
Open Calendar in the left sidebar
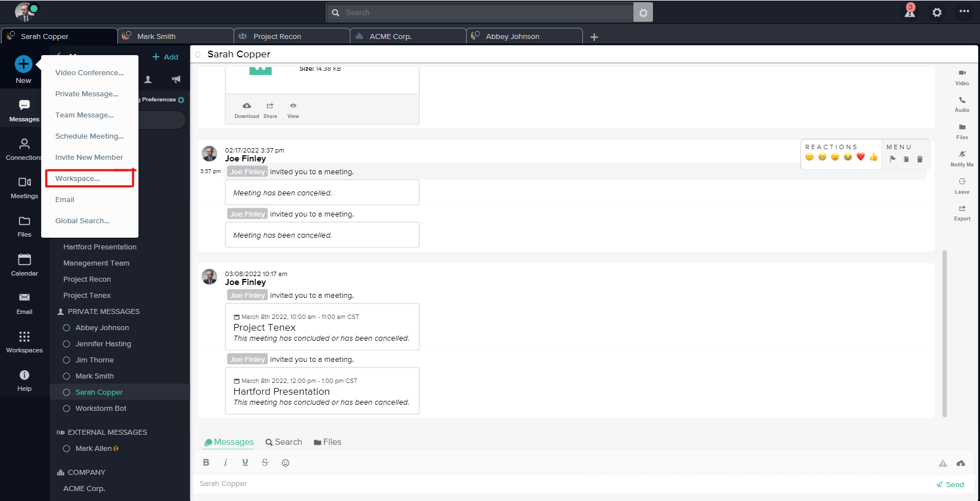click(24, 265)
